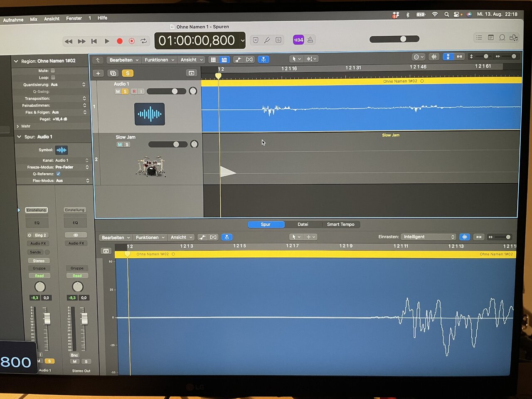Open the Mix menu in the menu bar
532x399 pixels.
(34, 20)
